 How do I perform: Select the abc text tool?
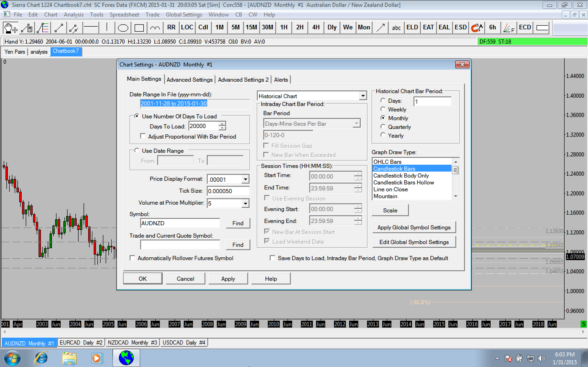(x=396, y=28)
